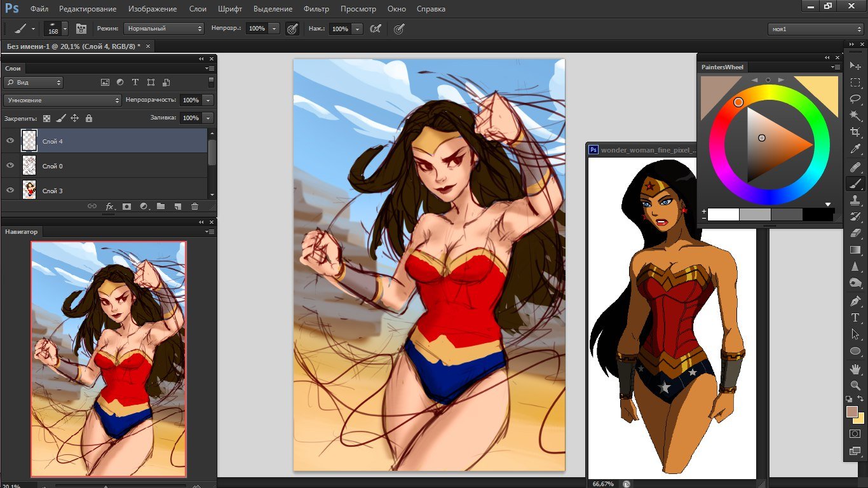Select the Pen tool
The height and width of the screenshot is (488, 868).
pyautogui.click(x=855, y=301)
